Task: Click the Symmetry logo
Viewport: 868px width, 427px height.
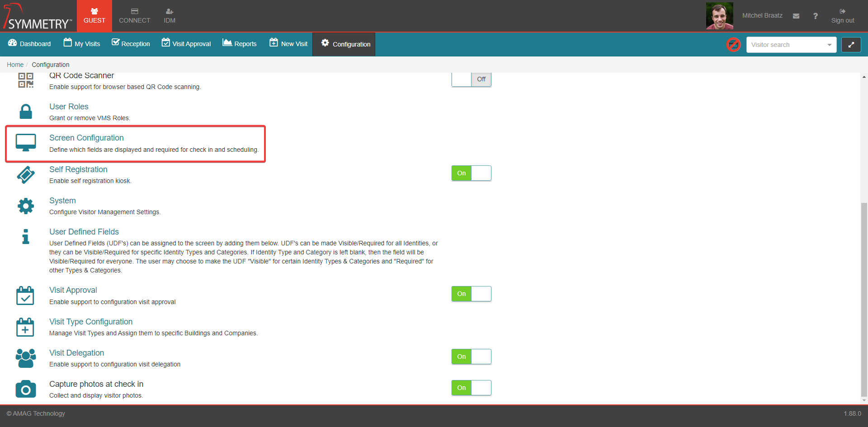Action: pos(38,16)
